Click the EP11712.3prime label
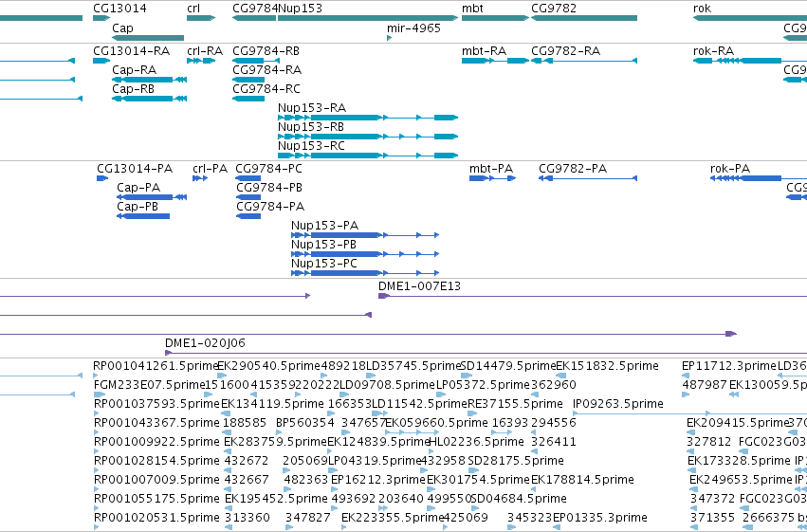This screenshot has width=807, height=532. pos(729,366)
